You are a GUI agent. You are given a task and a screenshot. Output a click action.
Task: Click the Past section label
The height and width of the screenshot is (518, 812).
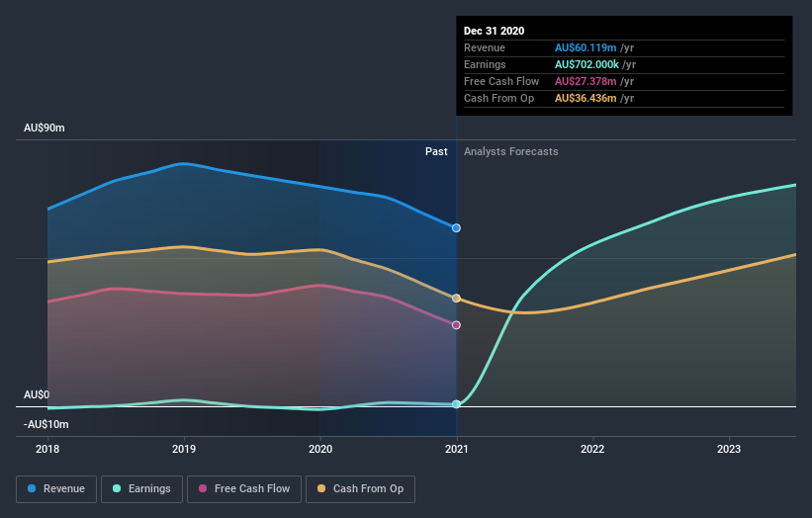click(436, 151)
